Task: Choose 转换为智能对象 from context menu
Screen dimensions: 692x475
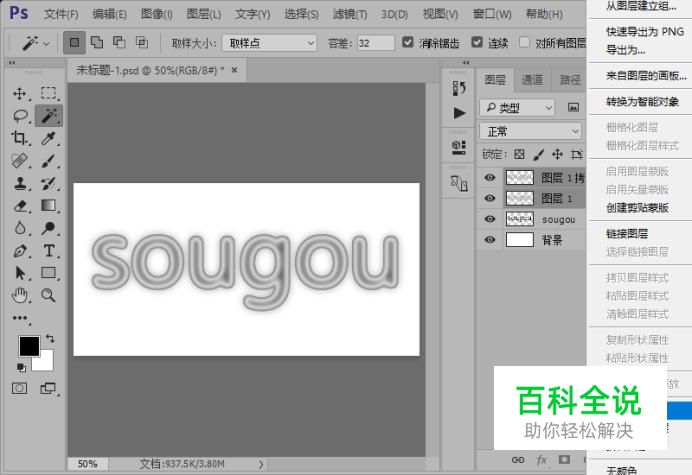Action: click(642, 102)
